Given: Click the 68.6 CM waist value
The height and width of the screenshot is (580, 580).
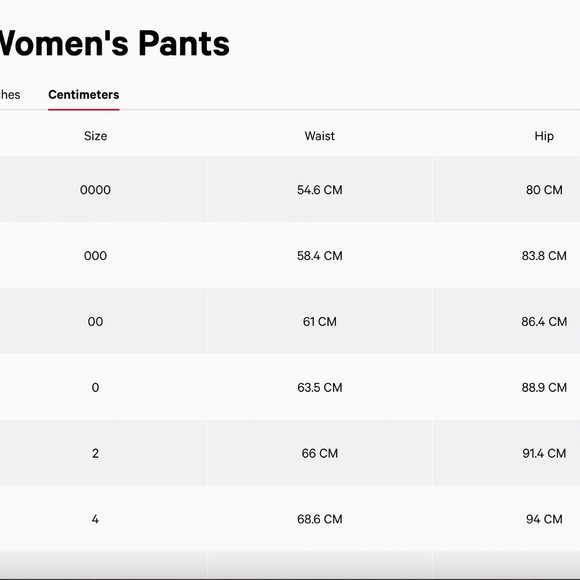Looking at the screenshot, I should pyautogui.click(x=320, y=519).
